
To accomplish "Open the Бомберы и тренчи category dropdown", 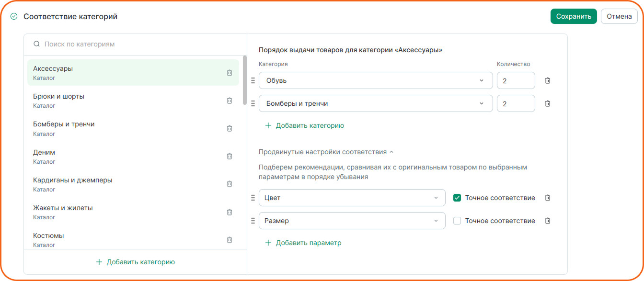I will [x=376, y=103].
